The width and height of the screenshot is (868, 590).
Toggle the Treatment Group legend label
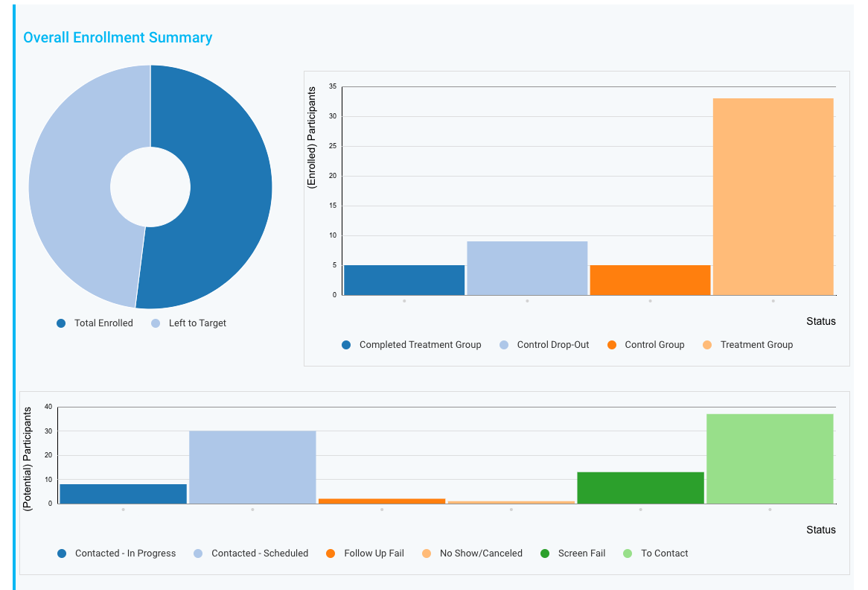click(x=756, y=345)
